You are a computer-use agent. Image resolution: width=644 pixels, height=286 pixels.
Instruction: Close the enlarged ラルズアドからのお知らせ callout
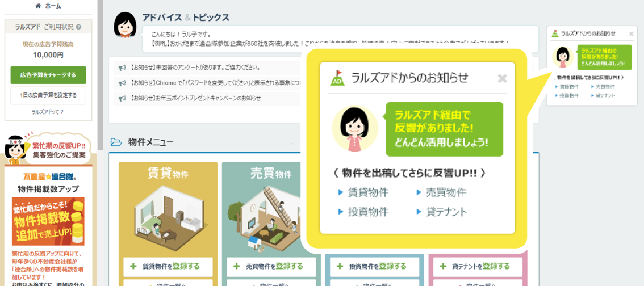[x=502, y=78]
